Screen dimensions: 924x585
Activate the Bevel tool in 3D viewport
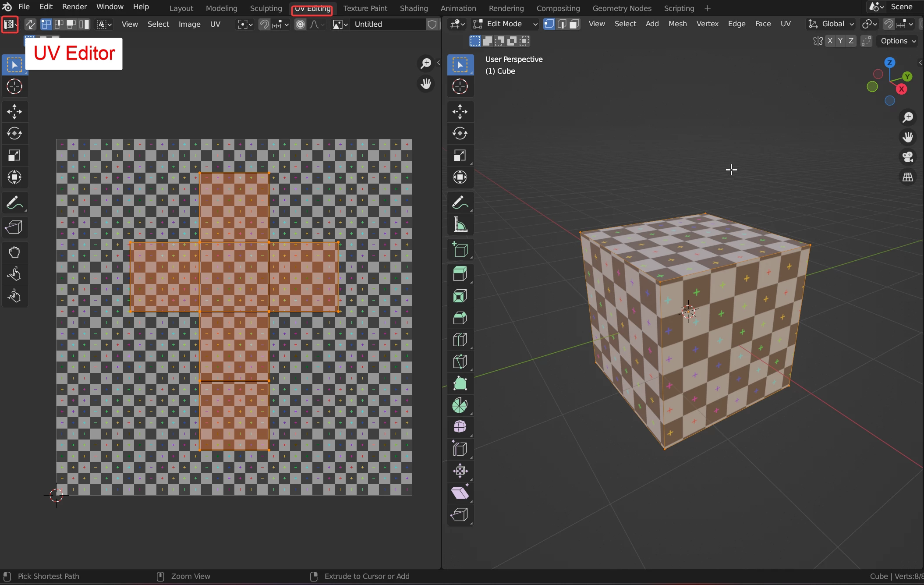point(460,318)
